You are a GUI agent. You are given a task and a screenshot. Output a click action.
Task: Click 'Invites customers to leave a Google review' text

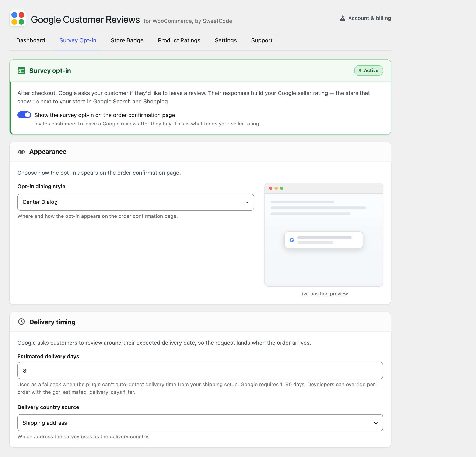147,124
